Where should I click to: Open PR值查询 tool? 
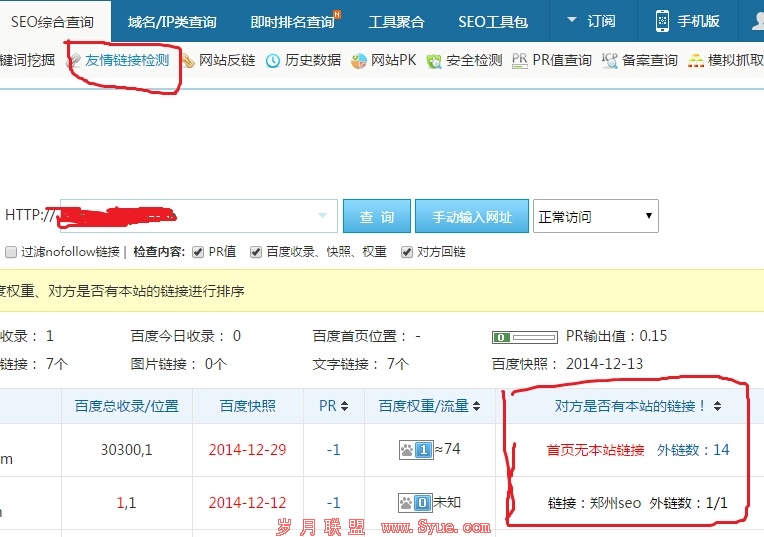562,60
